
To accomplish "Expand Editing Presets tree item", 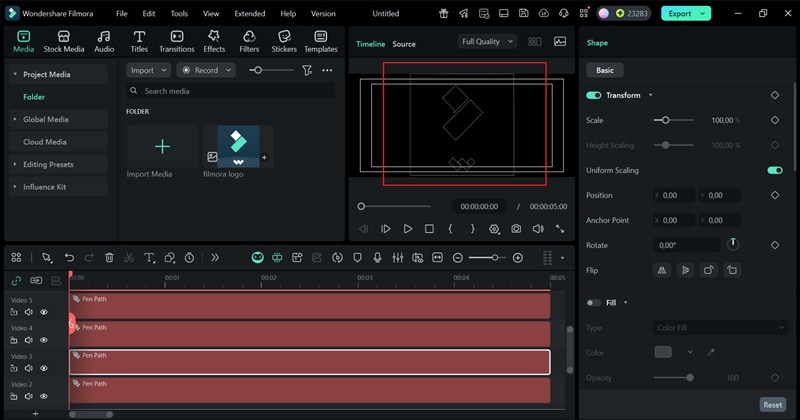I will (x=15, y=164).
